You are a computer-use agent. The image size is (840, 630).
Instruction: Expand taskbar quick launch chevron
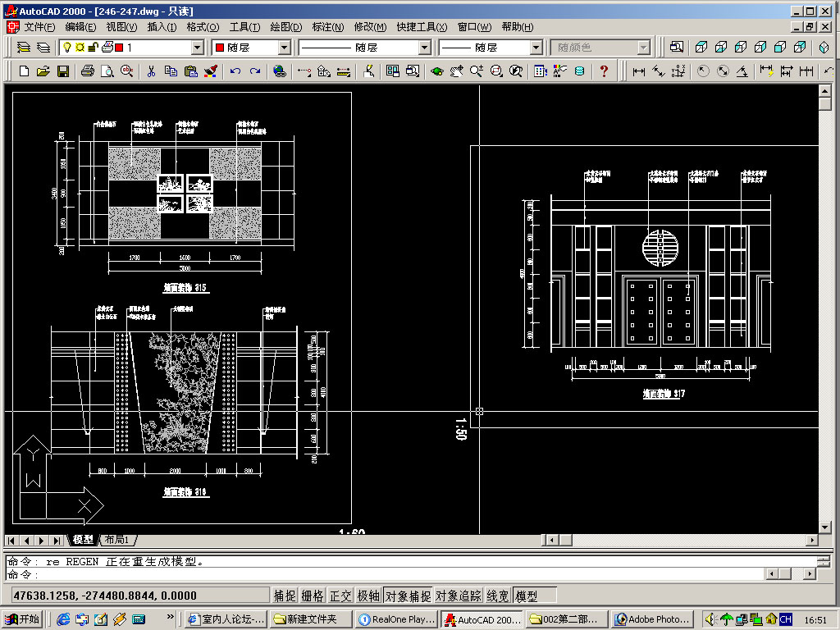click(x=171, y=617)
